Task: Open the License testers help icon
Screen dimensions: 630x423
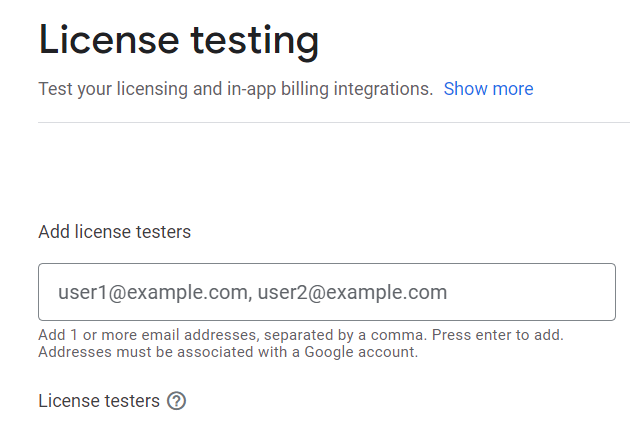Action: [176, 401]
